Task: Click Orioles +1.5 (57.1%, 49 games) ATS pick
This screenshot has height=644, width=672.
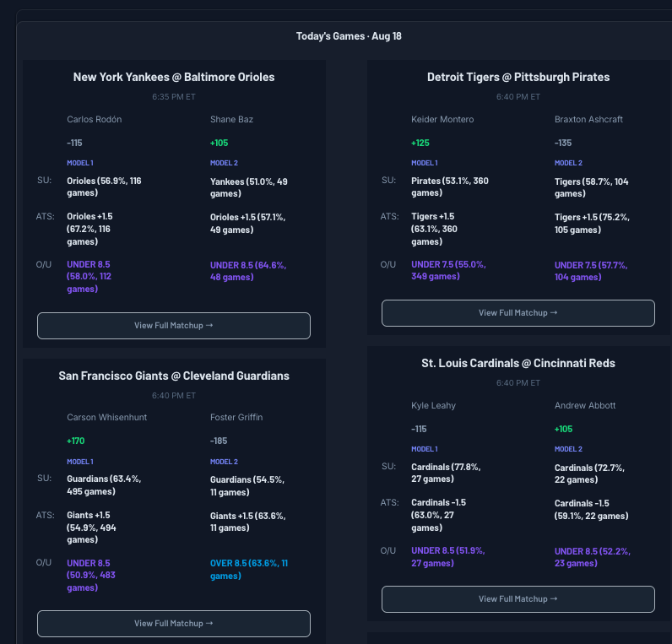Action: (247, 224)
